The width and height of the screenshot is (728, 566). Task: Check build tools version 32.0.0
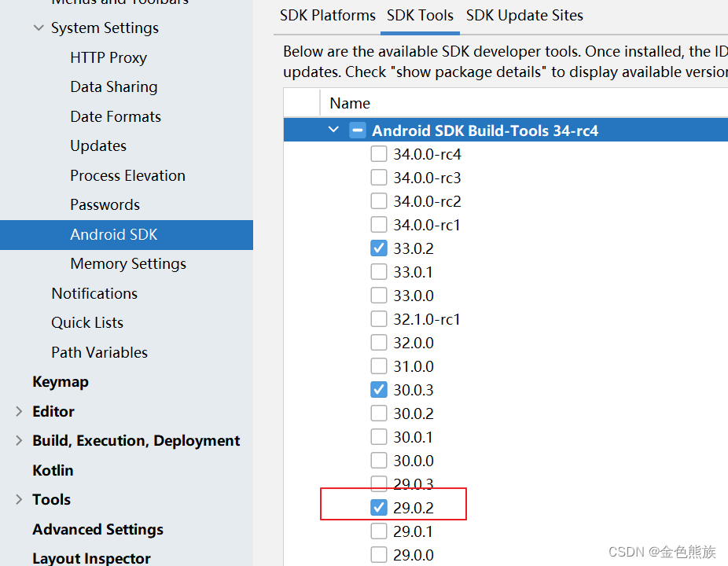(x=379, y=343)
